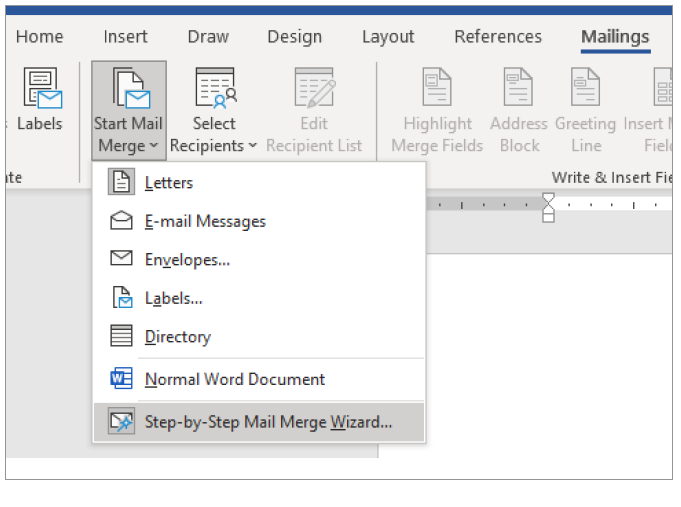Screen dimensions: 681x507
Task: Go to the Draw tab
Action: click(208, 37)
